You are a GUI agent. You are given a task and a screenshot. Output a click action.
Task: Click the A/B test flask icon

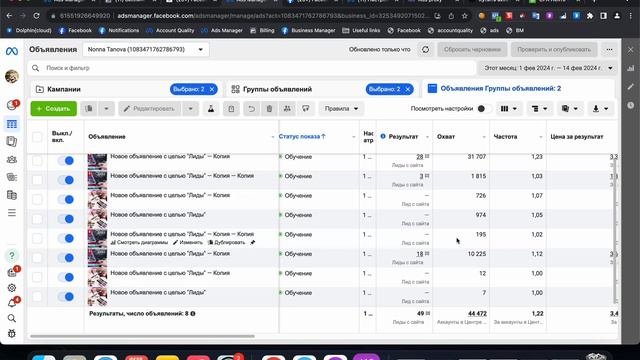point(211,109)
